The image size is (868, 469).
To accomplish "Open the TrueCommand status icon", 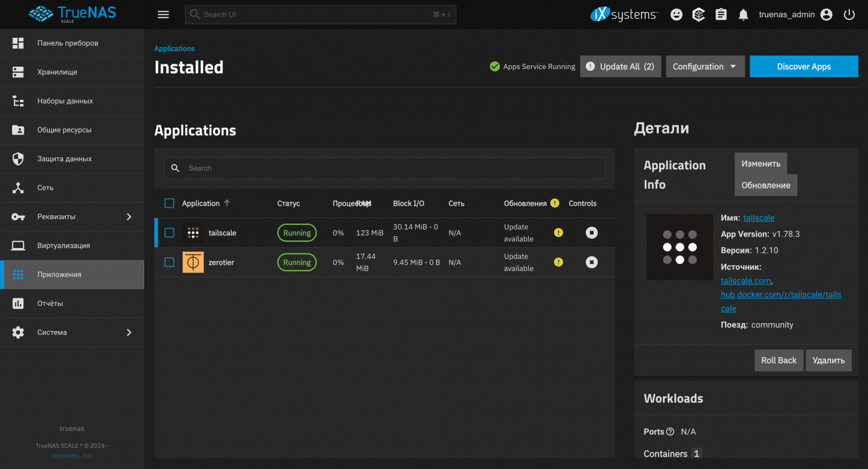I will 699,14.
